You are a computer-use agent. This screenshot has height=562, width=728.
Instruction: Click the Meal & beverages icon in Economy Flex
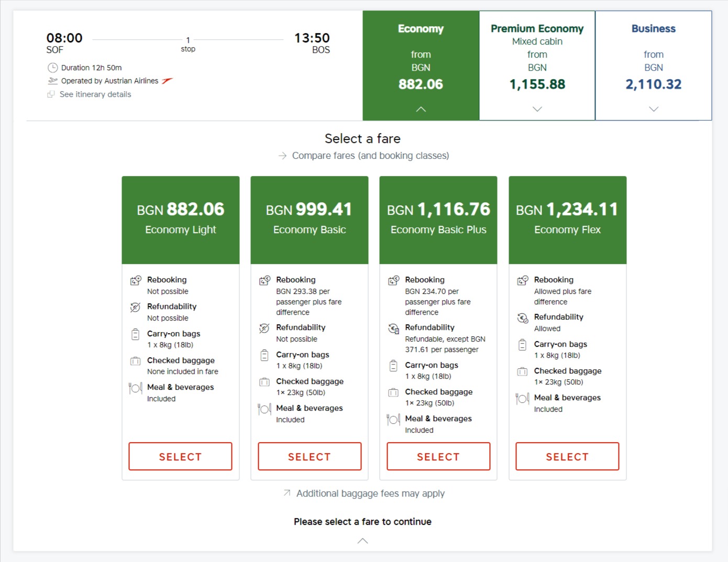522,399
